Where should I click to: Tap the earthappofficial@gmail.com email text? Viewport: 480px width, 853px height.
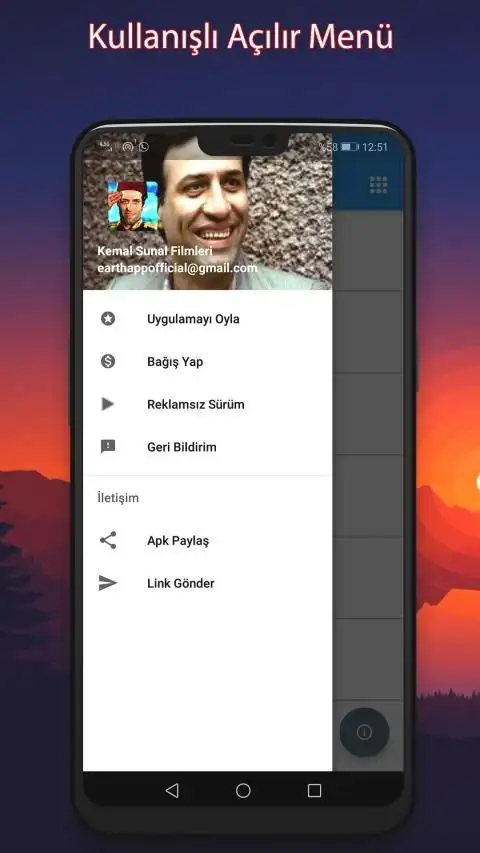click(177, 268)
